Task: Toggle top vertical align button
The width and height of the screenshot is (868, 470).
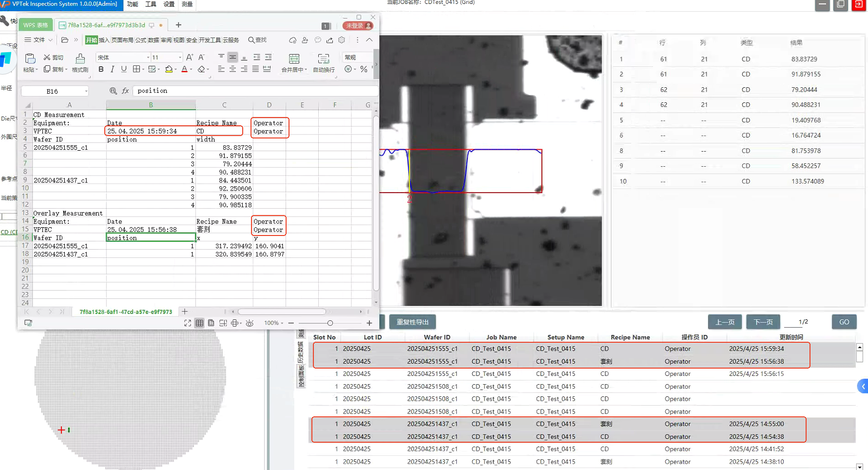Action: tap(221, 57)
